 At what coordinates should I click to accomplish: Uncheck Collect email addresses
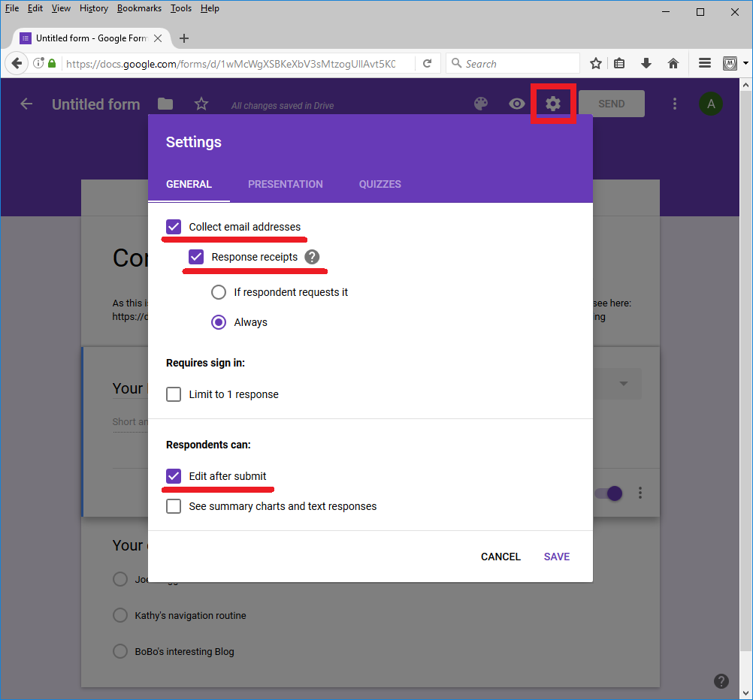pos(174,227)
